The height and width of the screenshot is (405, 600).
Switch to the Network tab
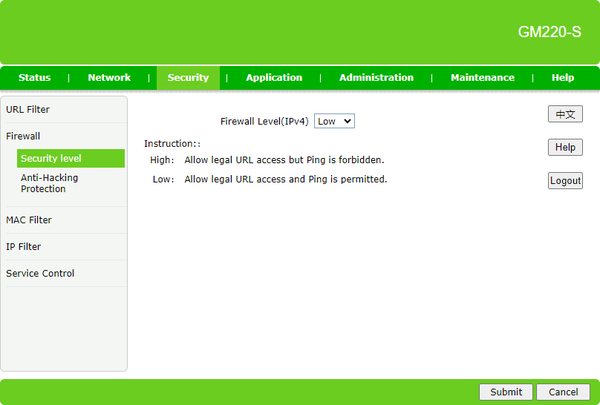(x=109, y=78)
